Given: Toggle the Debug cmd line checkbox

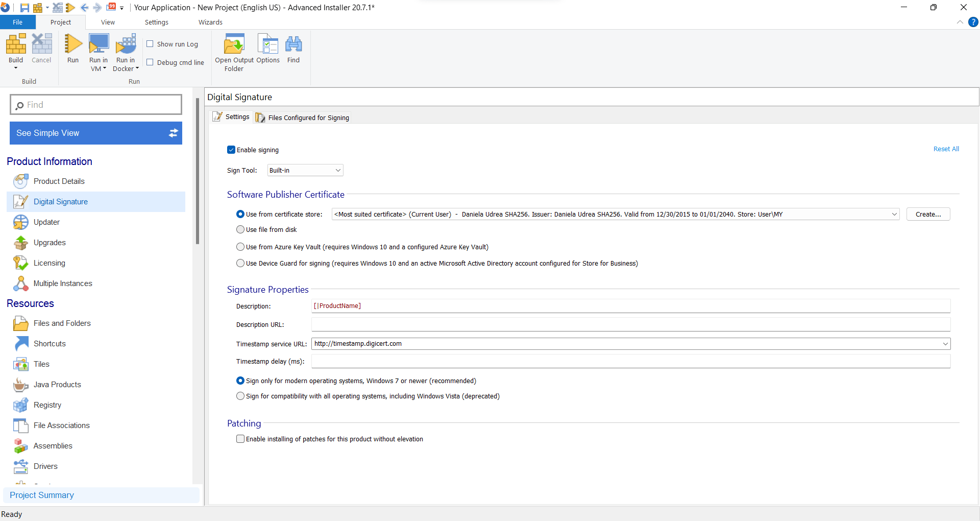Looking at the screenshot, I should click(x=150, y=62).
